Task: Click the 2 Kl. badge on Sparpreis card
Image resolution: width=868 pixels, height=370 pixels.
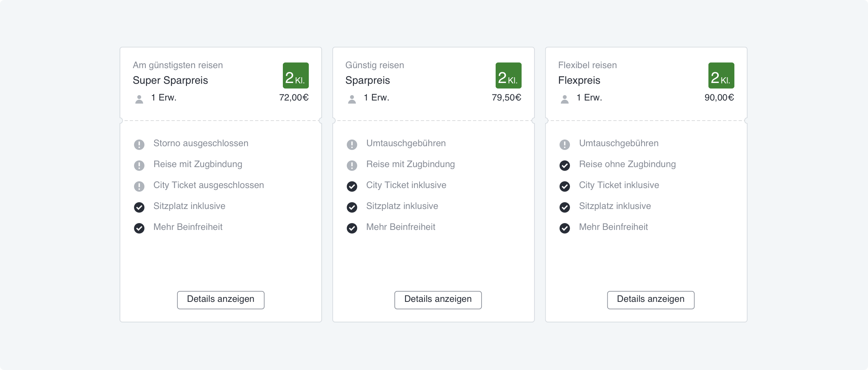Action: pos(508,76)
